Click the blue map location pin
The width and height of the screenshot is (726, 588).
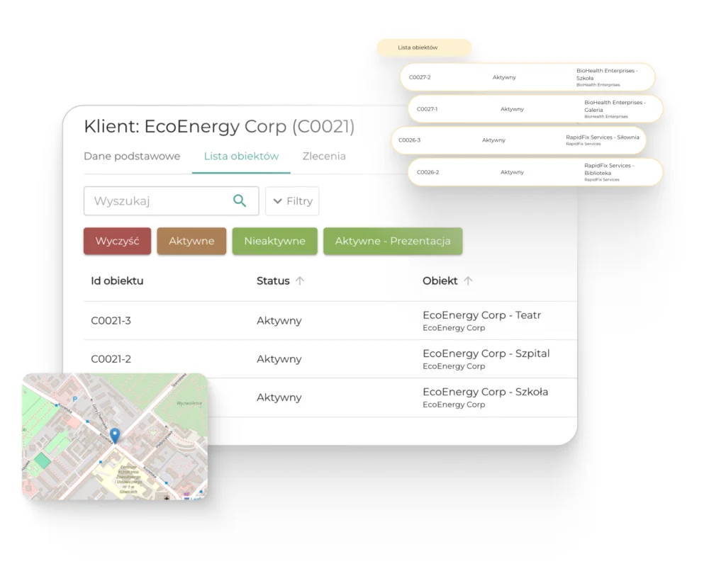115,435
